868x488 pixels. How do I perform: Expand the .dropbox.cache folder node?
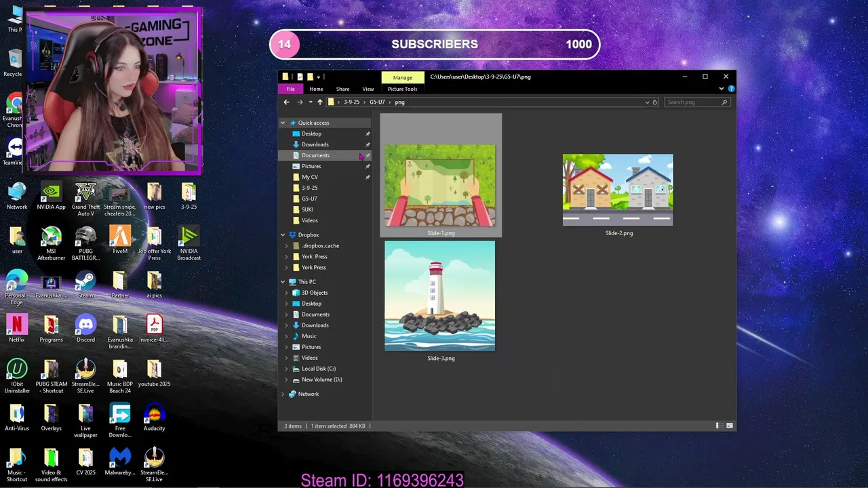[286, 246]
